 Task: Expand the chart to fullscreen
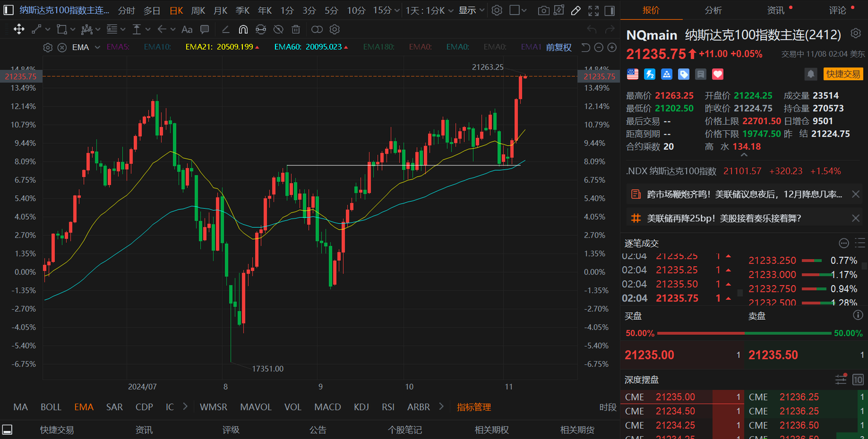[594, 10]
